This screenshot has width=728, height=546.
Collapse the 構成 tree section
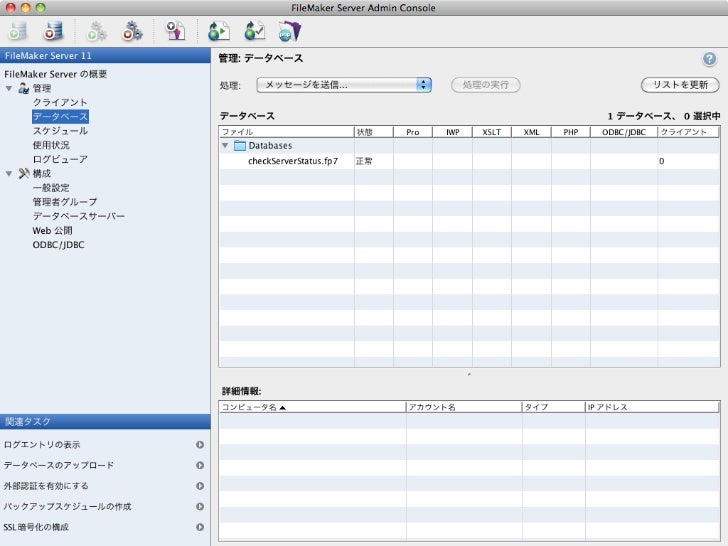tap(9, 173)
